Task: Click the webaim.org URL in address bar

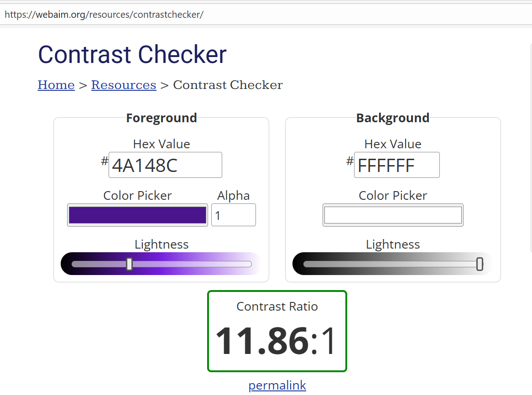Action: tap(104, 15)
